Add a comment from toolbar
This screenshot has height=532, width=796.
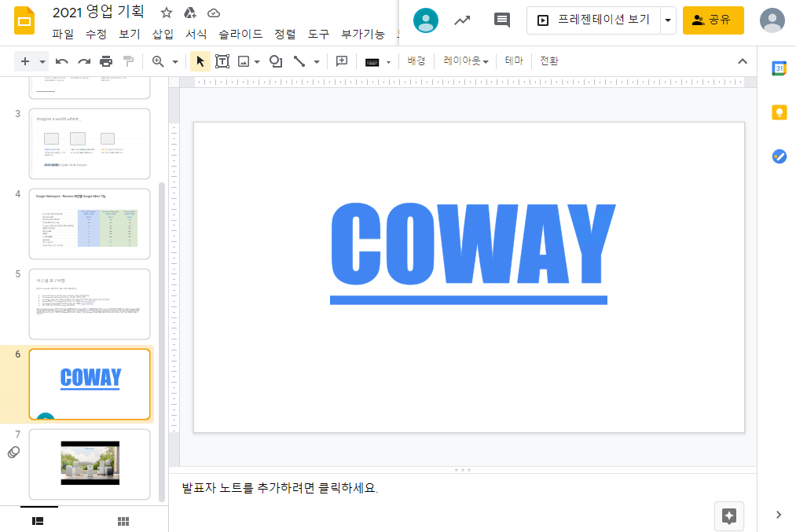pos(342,61)
